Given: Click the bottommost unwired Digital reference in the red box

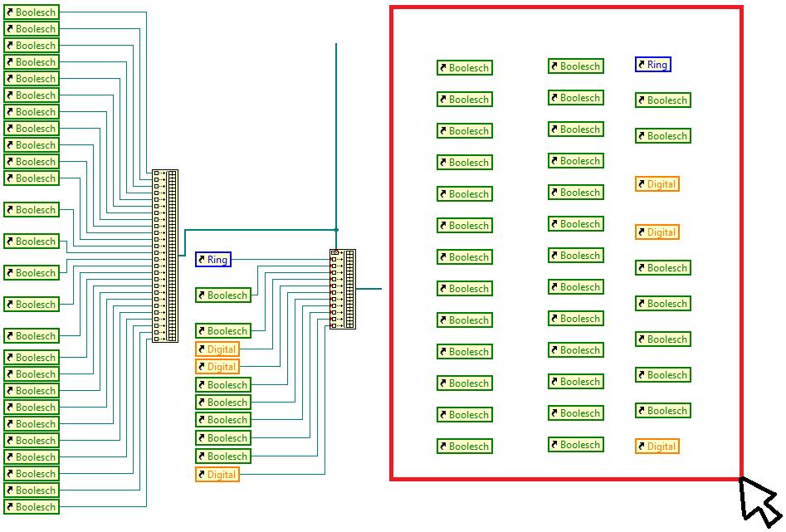Looking at the screenshot, I should pos(657,447).
